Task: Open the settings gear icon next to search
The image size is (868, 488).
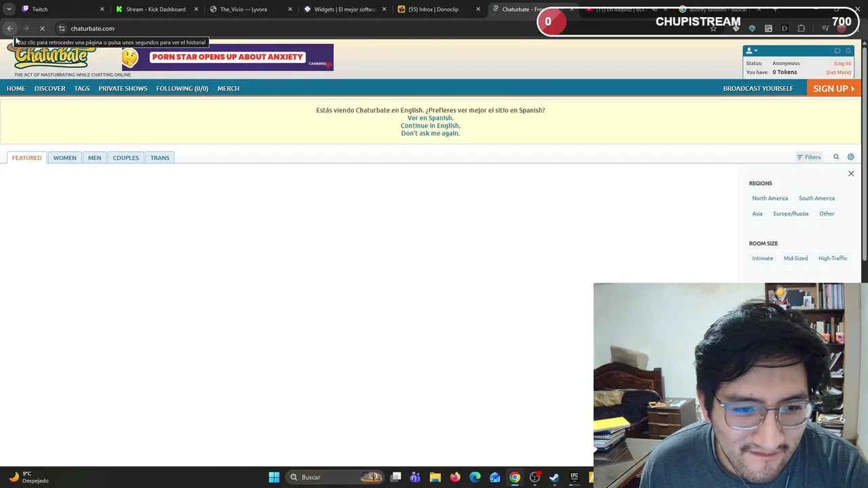Action: (850, 157)
